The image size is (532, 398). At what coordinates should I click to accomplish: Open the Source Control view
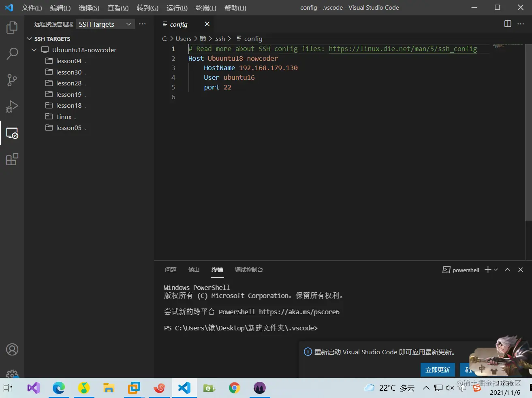click(x=12, y=80)
